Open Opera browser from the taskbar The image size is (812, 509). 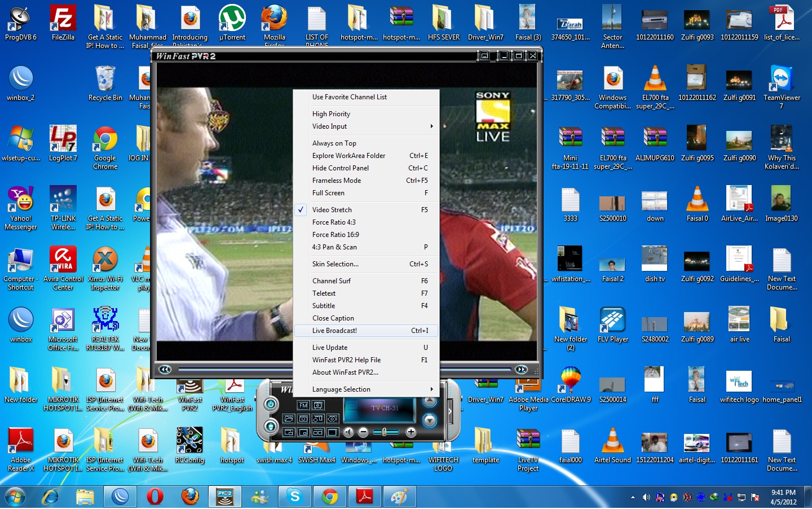(x=155, y=497)
